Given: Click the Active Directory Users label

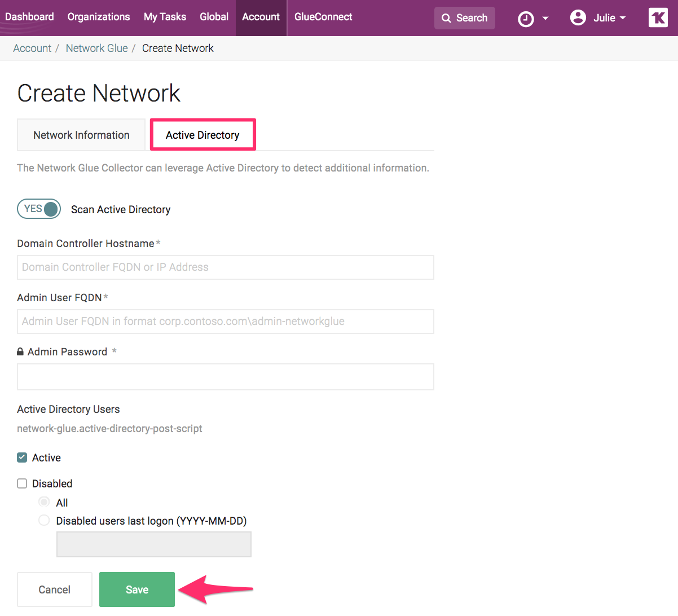Looking at the screenshot, I should (x=68, y=410).
